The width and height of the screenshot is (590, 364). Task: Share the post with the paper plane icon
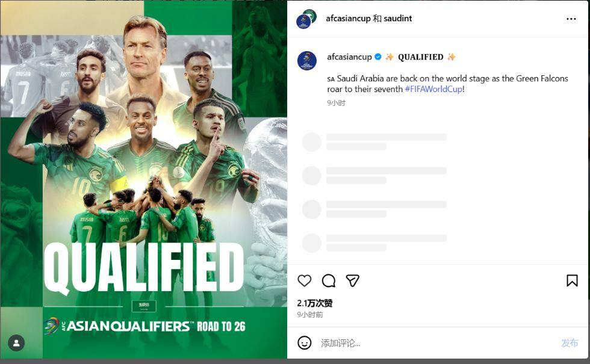(353, 280)
